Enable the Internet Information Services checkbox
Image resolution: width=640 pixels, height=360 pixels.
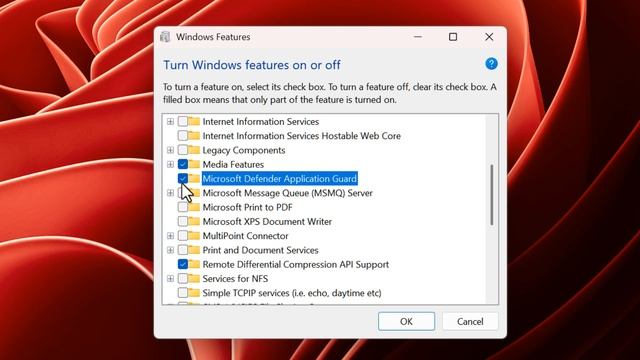(183, 122)
